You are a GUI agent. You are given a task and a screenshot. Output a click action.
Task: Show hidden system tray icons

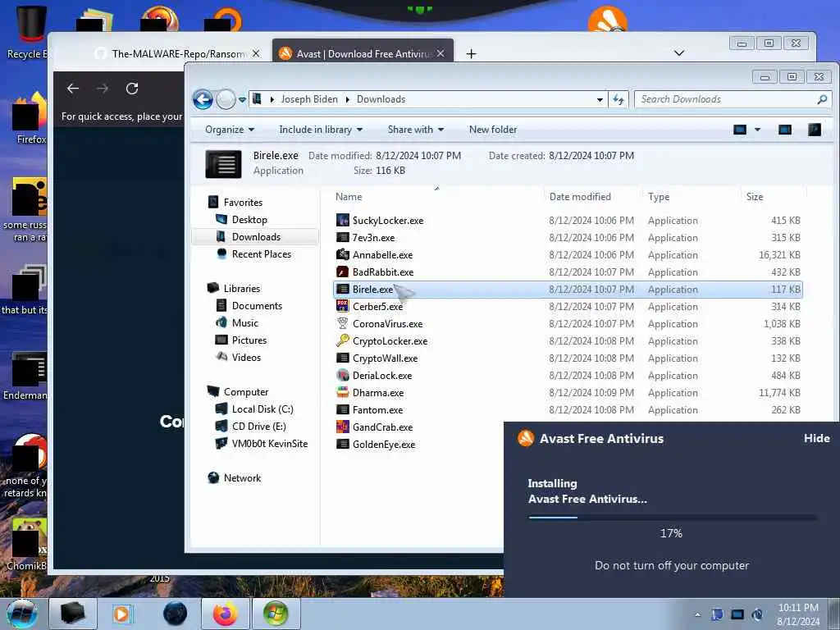point(697,614)
